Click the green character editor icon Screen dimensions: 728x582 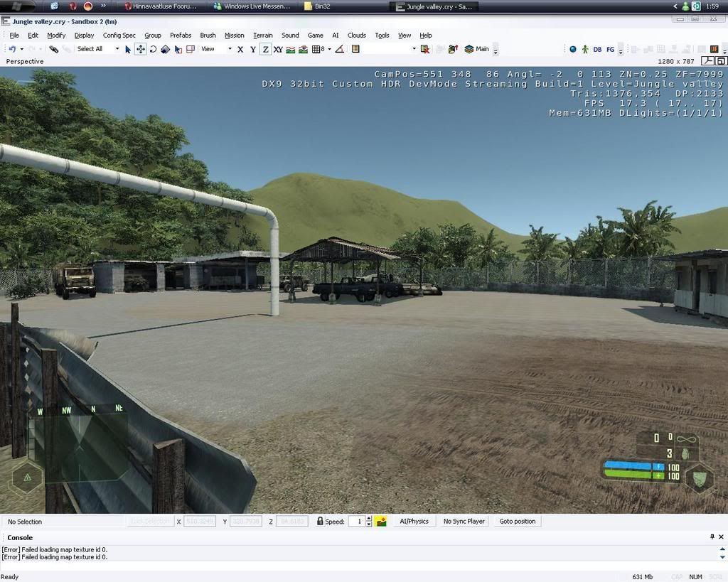pos(585,49)
